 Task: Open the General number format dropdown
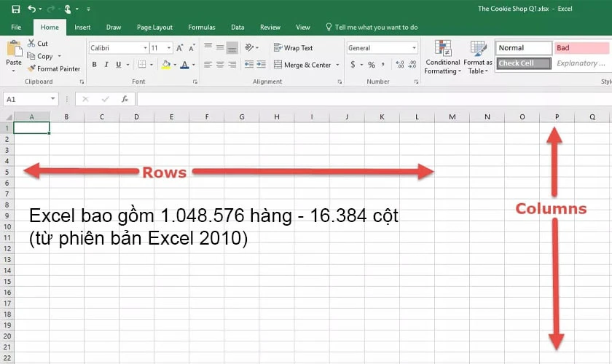[x=414, y=48]
